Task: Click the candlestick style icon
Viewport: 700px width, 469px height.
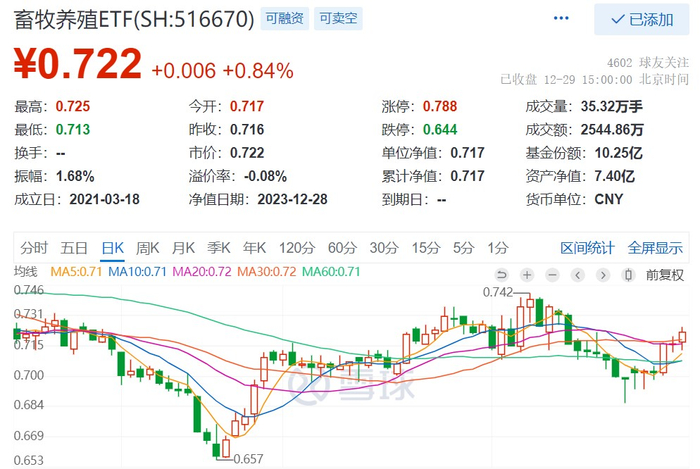Action: pyautogui.click(x=628, y=275)
